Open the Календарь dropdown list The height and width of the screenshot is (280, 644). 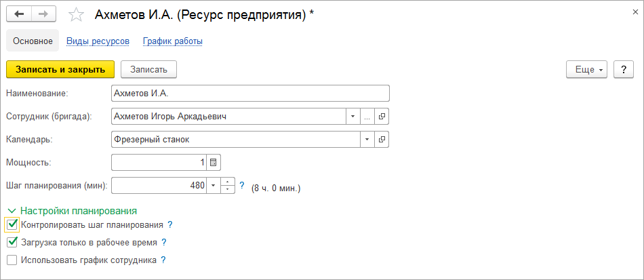pyautogui.click(x=367, y=139)
